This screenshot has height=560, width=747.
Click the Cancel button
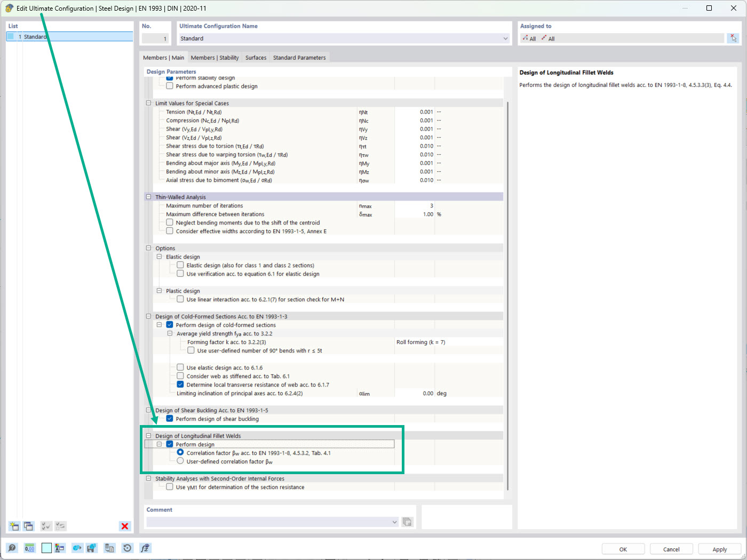click(x=671, y=549)
